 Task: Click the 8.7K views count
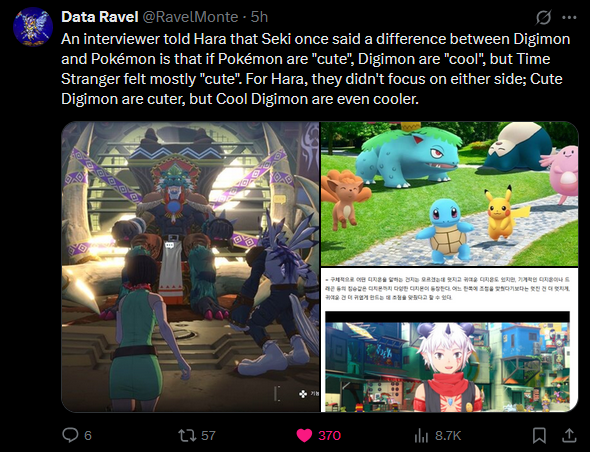point(448,435)
